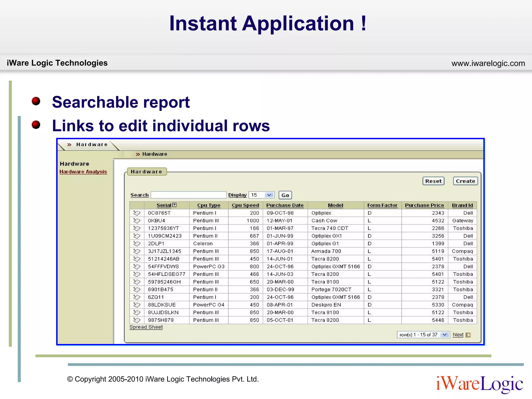Edit the row with serial 59785246GH

pyautogui.click(x=137, y=282)
